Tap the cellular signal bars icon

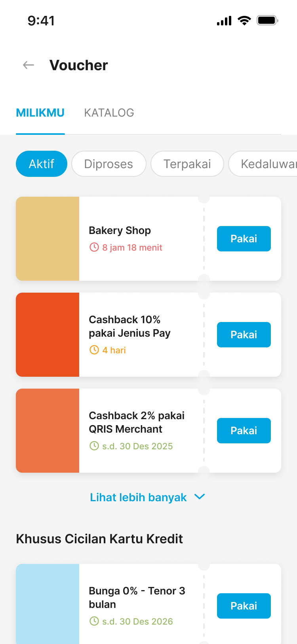point(224,21)
